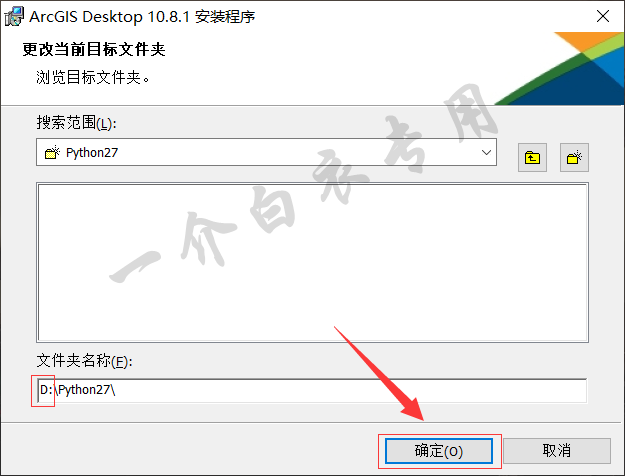This screenshot has width=625, height=476.
Task: Close the ArcGIS Desktop installer dialog
Action: click(603, 16)
